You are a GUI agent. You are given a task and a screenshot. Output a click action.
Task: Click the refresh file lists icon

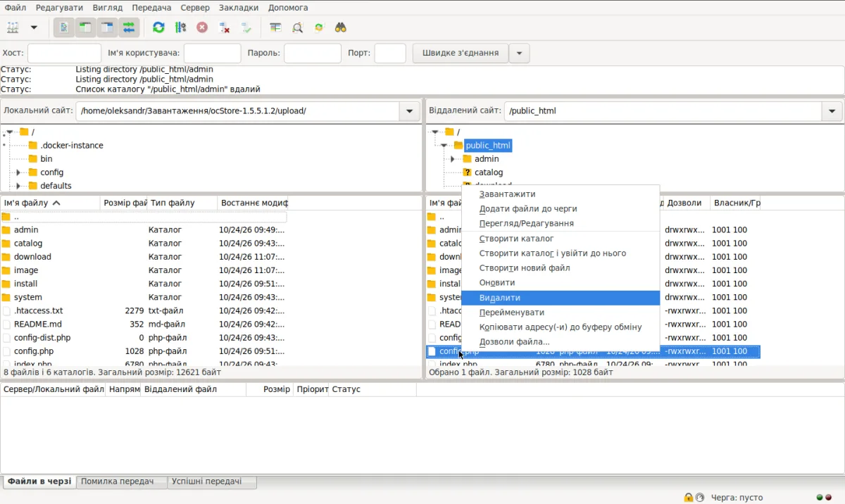click(x=158, y=27)
